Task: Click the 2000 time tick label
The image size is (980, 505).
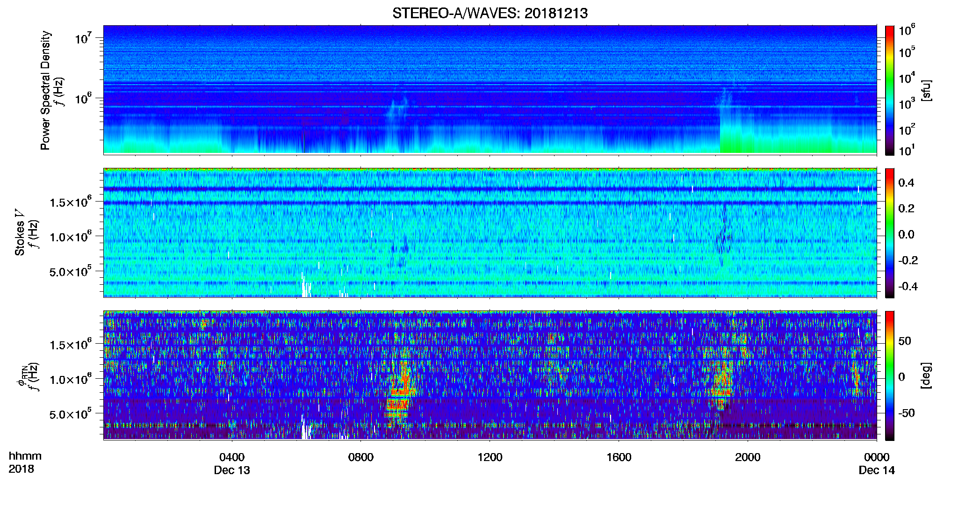Action: (748, 457)
